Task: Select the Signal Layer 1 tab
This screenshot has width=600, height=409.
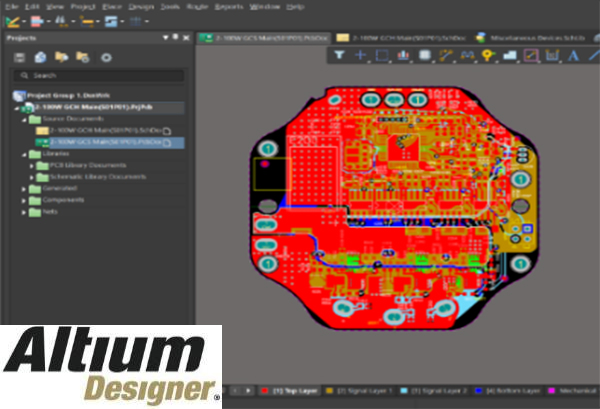Action: tap(359, 391)
